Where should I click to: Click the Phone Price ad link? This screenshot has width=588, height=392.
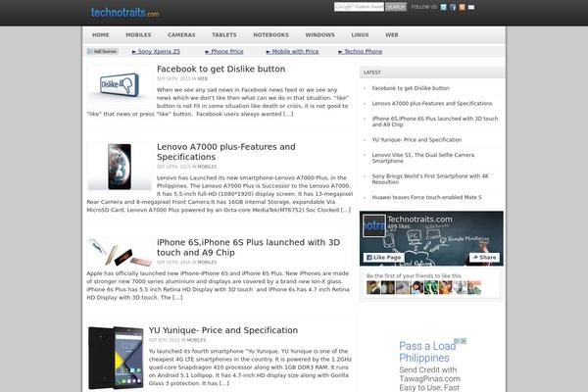tap(224, 51)
